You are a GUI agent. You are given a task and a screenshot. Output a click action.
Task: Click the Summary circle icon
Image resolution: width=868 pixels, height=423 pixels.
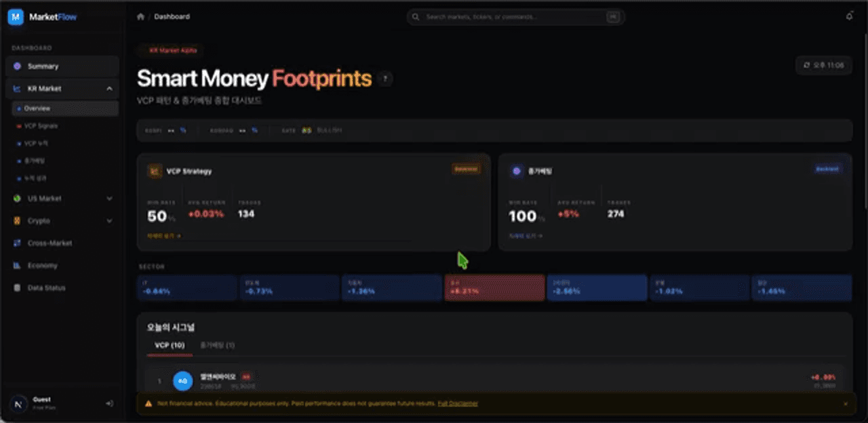tap(17, 66)
